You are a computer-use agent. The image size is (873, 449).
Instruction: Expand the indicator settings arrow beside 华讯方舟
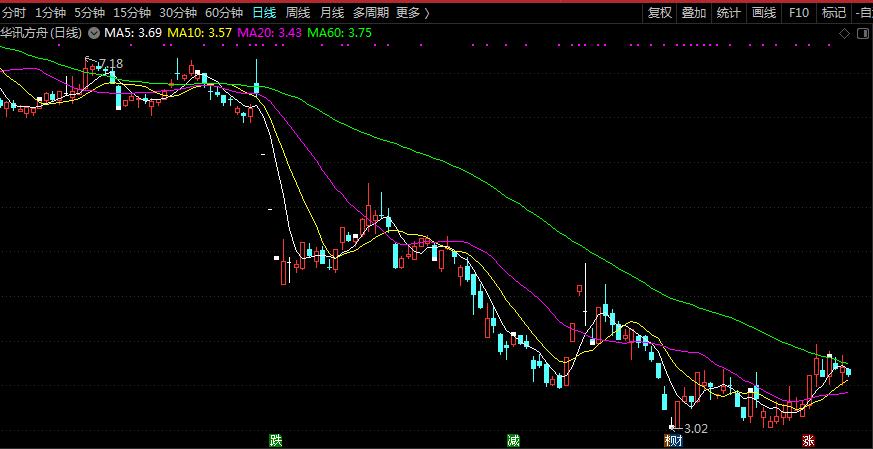[93, 33]
